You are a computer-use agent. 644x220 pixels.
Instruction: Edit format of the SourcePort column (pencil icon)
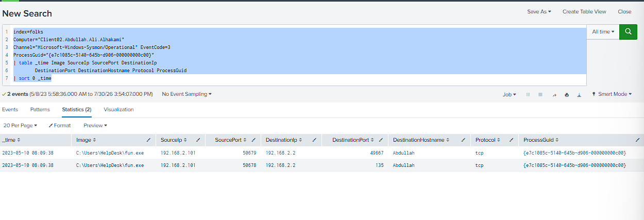255,140
